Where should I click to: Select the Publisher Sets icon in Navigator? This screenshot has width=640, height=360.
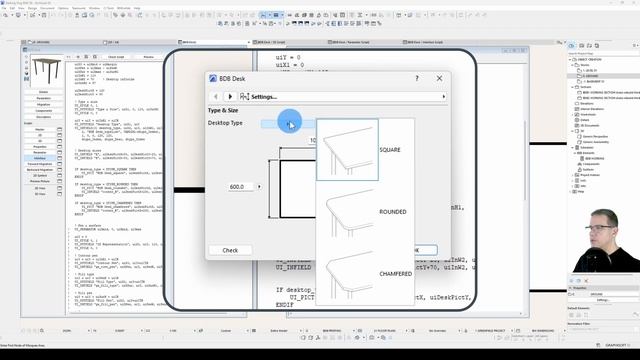coord(597,46)
